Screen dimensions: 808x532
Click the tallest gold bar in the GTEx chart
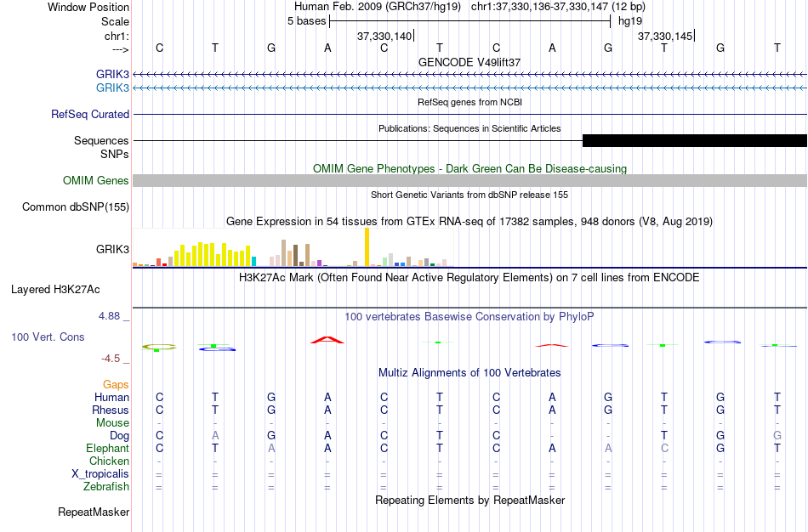pyautogui.click(x=367, y=246)
